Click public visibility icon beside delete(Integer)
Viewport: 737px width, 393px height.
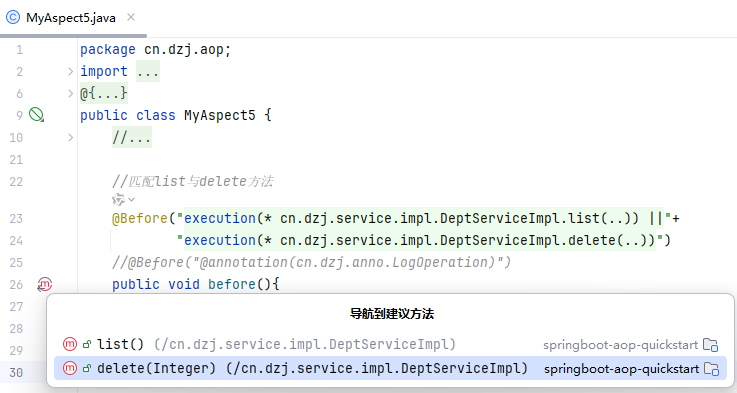(87, 369)
